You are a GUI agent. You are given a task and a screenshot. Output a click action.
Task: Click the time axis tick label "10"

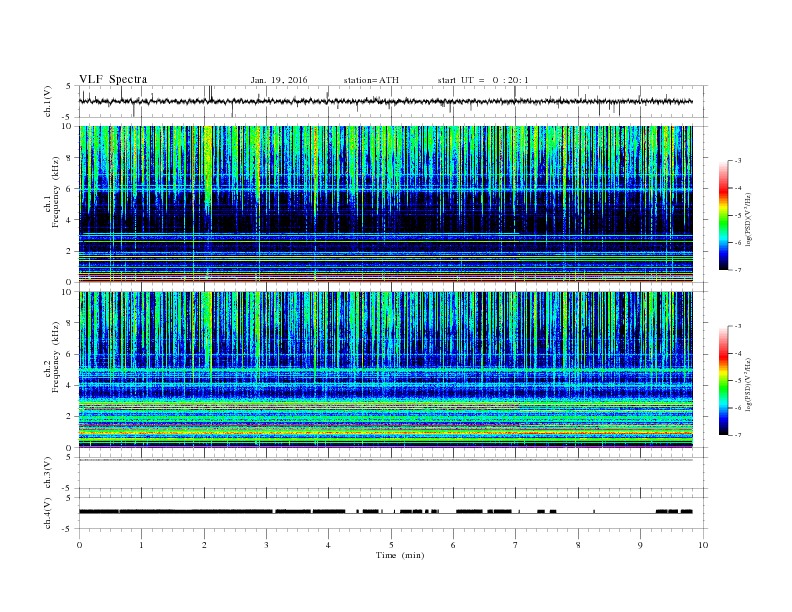tap(703, 545)
